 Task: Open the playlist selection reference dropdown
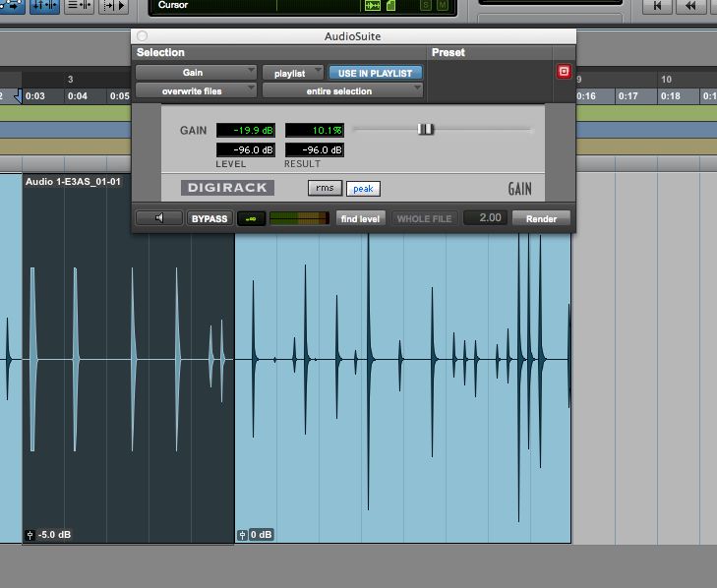[293, 73]
